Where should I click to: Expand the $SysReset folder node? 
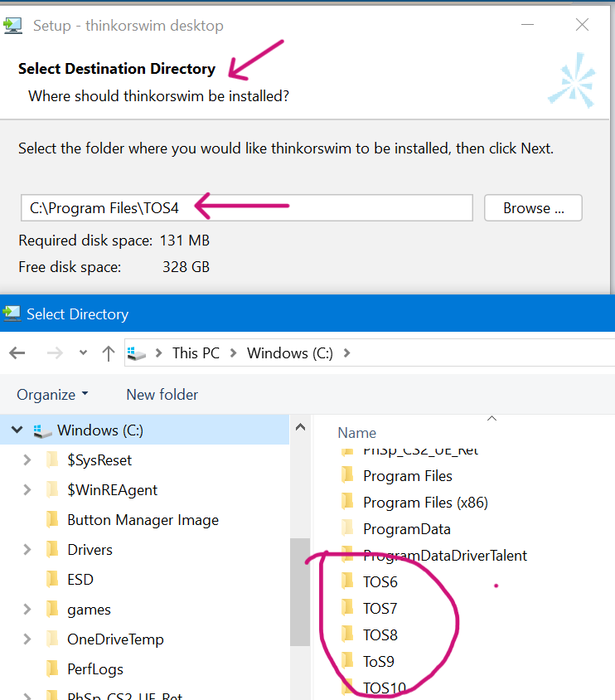pyautogui.click(x=27, y=459)
